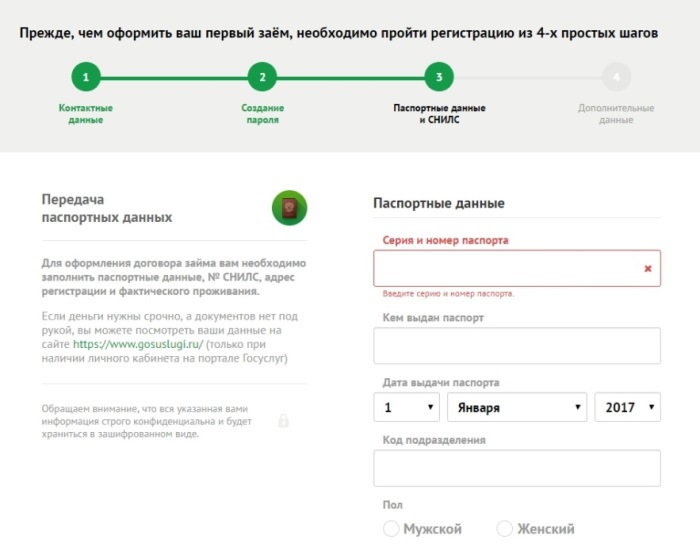Image resolution: width=700 pixels, height=547 pixels.
Task: Focus the Кем выдан паспорт field
Action: click(x=517, y=346)
